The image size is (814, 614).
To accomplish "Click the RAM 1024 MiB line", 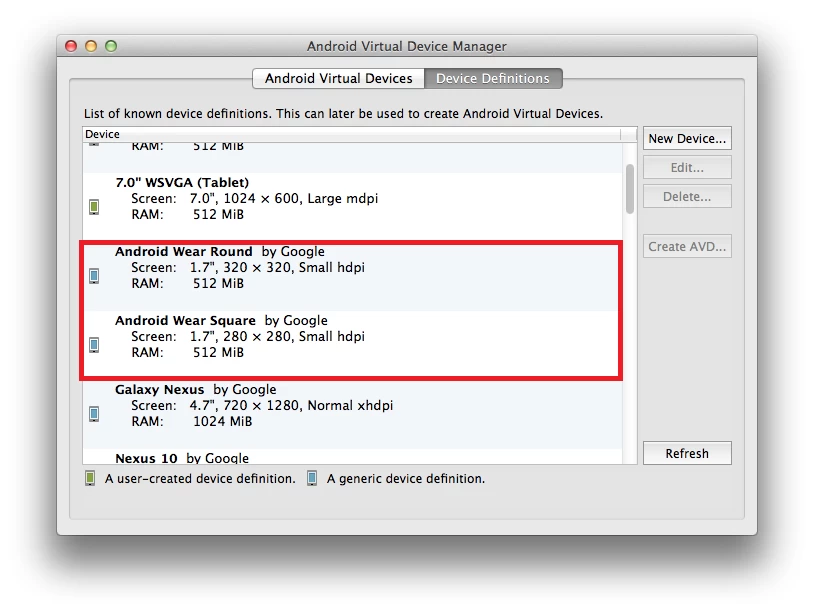I will pos(192,422).
